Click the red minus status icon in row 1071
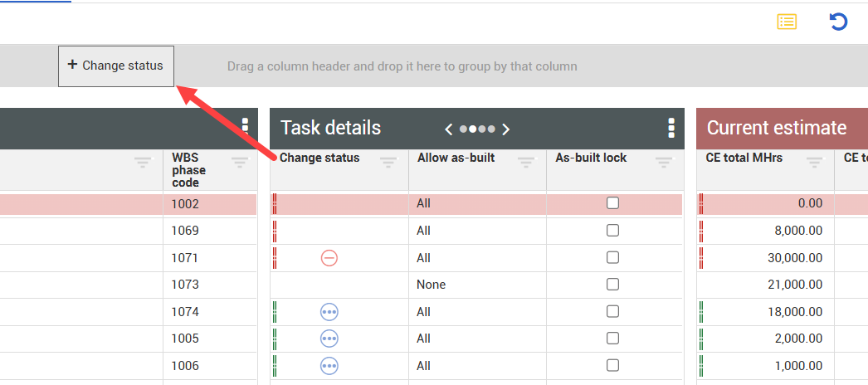868x385 pixels. coord(329,258)
